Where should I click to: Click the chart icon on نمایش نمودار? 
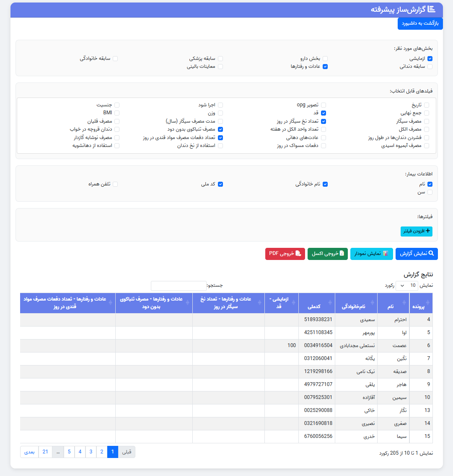tap(386, 253)
